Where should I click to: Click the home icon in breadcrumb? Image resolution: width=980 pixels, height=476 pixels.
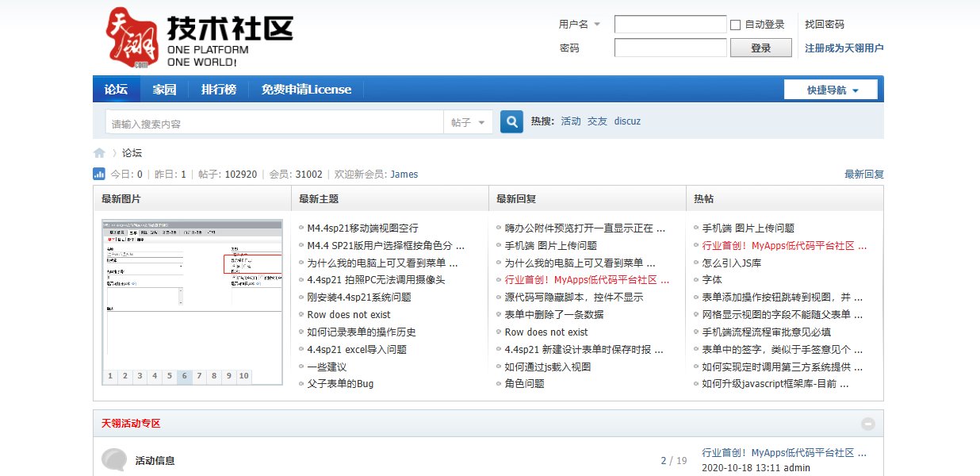(x=99, y=153)
